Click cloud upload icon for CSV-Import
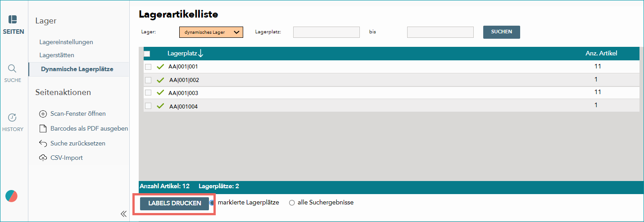644x222 pixels. (x=43, y=158)
